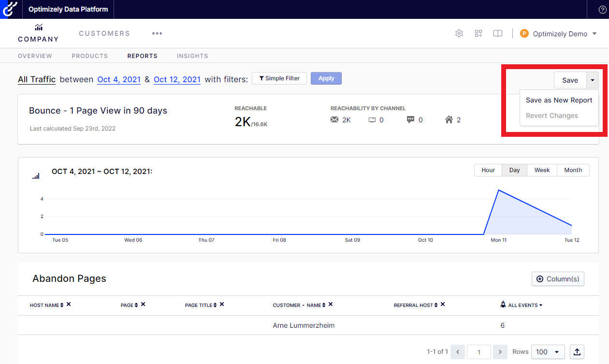
Task: Sort by Page Title column arrows
Action: click(x=215, y=305)
